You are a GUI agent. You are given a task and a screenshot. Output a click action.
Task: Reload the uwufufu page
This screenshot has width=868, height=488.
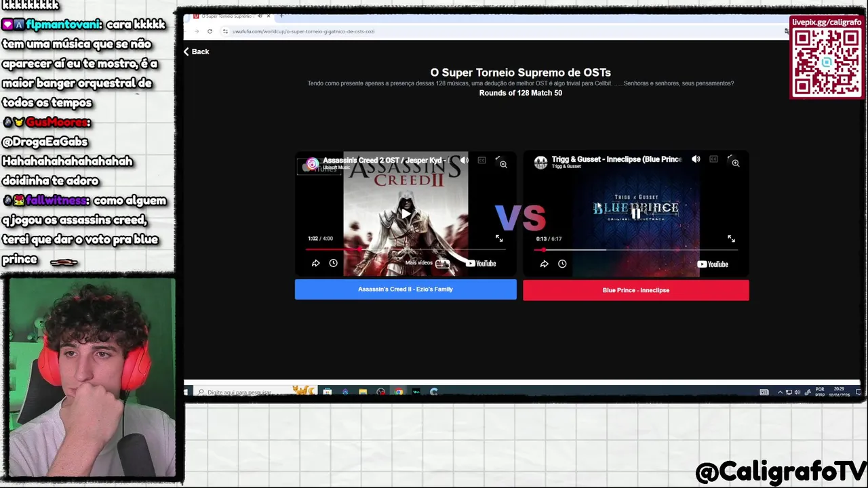[x=210, y=31]
